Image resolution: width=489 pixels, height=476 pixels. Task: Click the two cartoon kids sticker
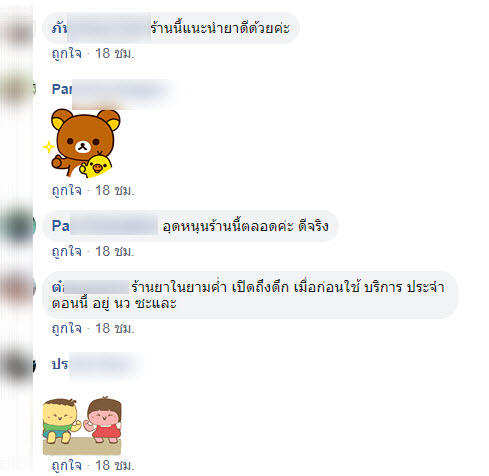coord(82,425)
